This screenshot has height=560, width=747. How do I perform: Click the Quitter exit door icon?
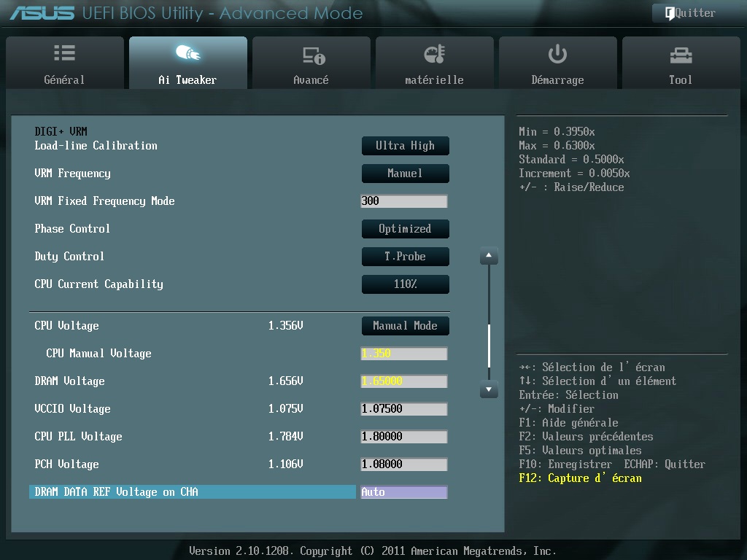tap(669, 13)
